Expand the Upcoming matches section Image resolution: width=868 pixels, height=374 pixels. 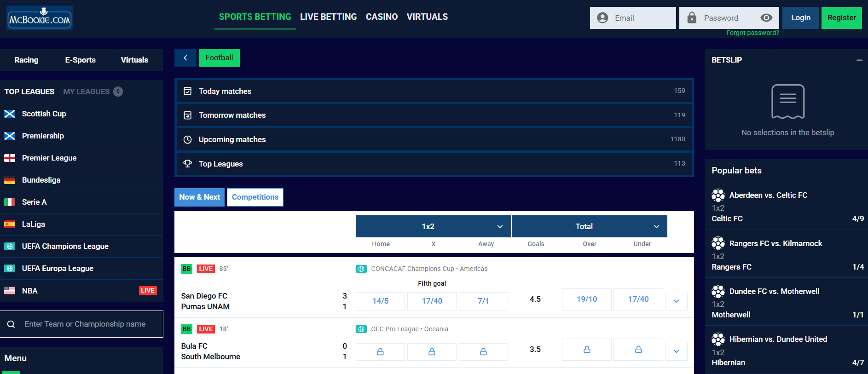coord(434,139)
